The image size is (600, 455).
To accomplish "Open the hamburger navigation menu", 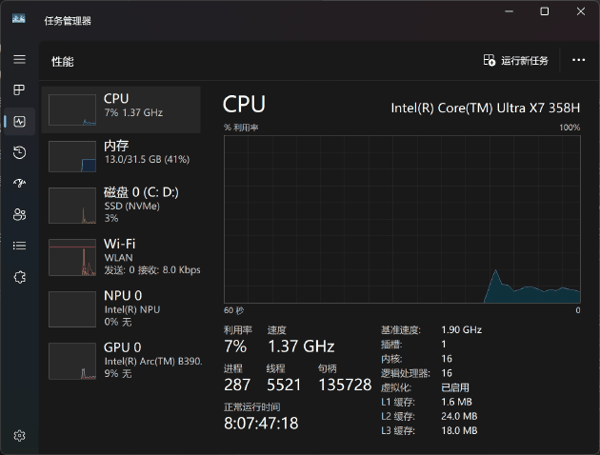I will point(20,59).
